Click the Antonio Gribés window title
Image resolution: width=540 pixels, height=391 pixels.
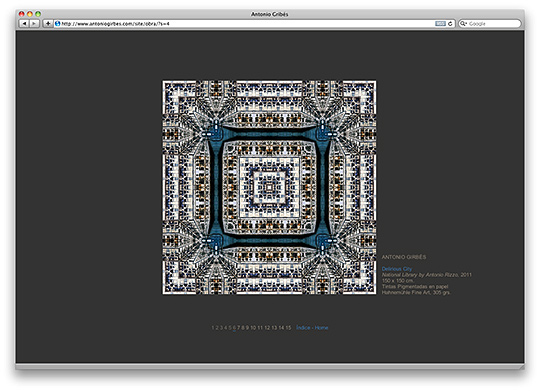tap(269, 14)
